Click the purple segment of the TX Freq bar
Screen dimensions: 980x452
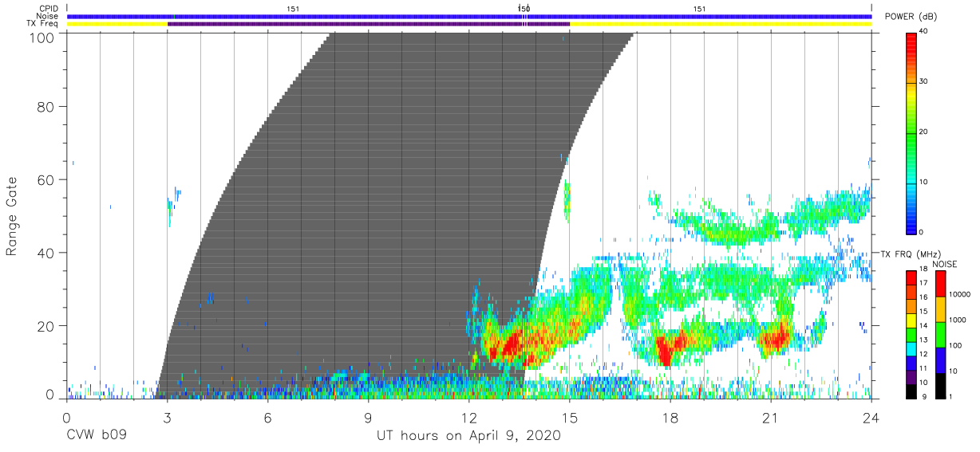pyautogui.click(x=369, y=24)
